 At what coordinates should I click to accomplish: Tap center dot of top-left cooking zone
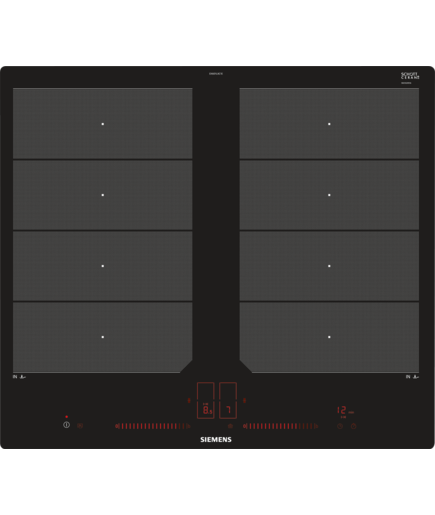pyautogui.click(x=103, y=124)
